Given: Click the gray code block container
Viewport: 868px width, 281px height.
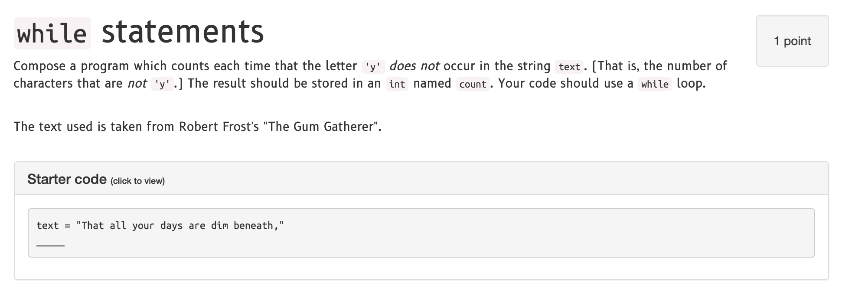Looking at the screenshot, I should pyautogui.click(x=421, y=232).
